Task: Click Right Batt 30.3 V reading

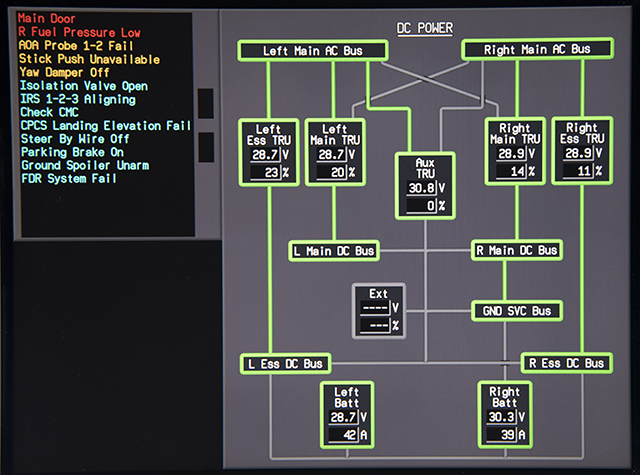Action: [x=502, y=417]
